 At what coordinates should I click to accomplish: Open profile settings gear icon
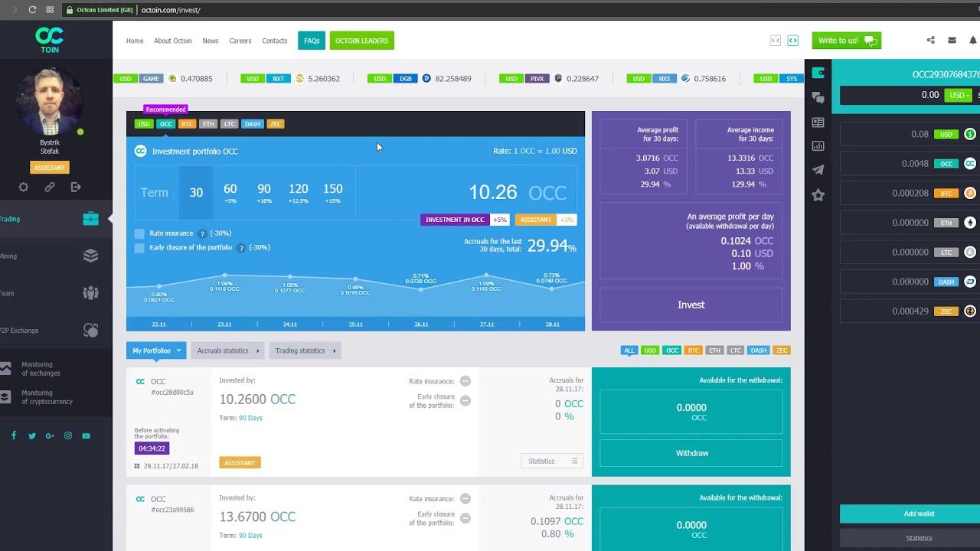click(x=24, y=187)
